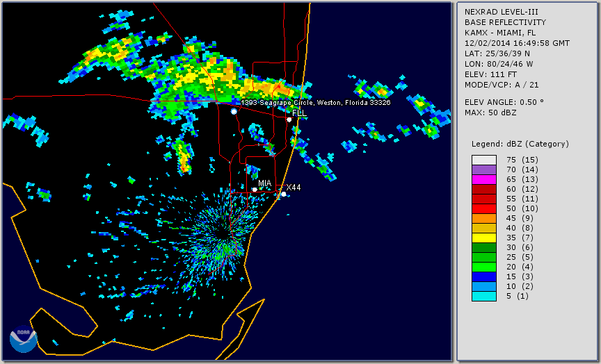This screenshot has height=364, width=601.
Task: Click the 5 dBZ cyan legend swatch
Action: (x=484, y=297)
